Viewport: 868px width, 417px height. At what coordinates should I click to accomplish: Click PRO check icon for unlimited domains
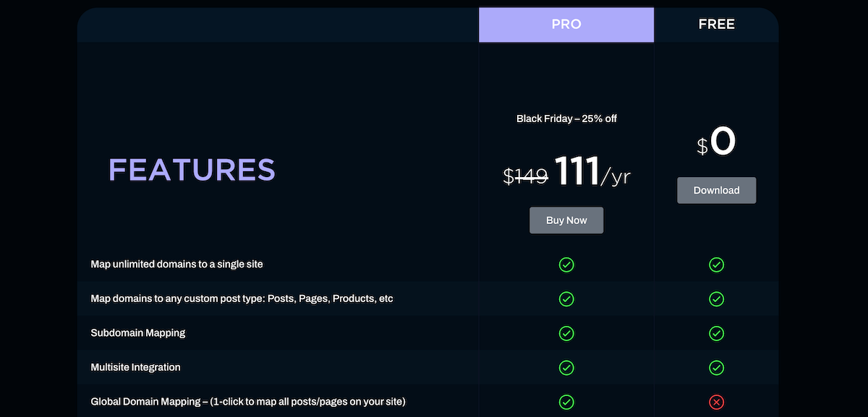pos(566,265)
